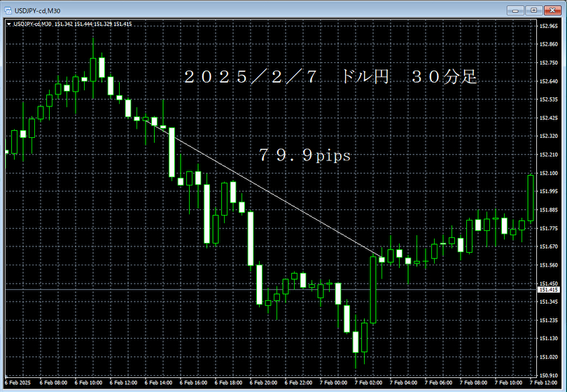Click the 152.535 price scale label
Screen dimensions: 567x392
[549, 99]
